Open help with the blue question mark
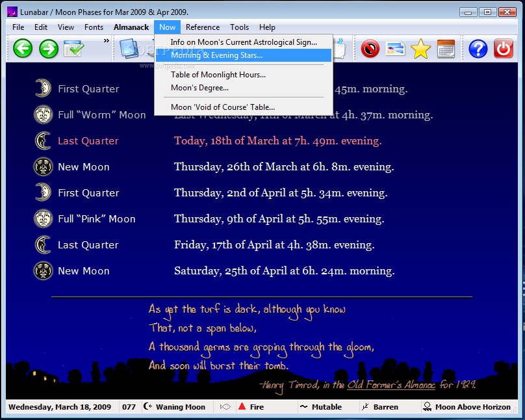This screenshot has width=525, height=420. (478, 49)
